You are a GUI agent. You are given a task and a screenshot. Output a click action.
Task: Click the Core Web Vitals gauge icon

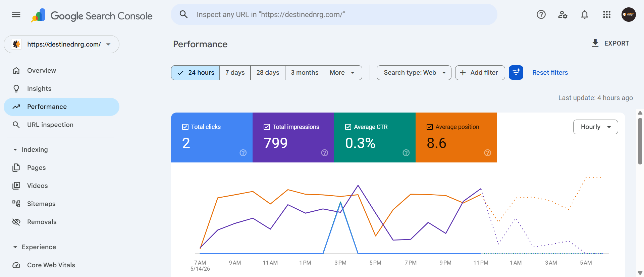(16, 265)
